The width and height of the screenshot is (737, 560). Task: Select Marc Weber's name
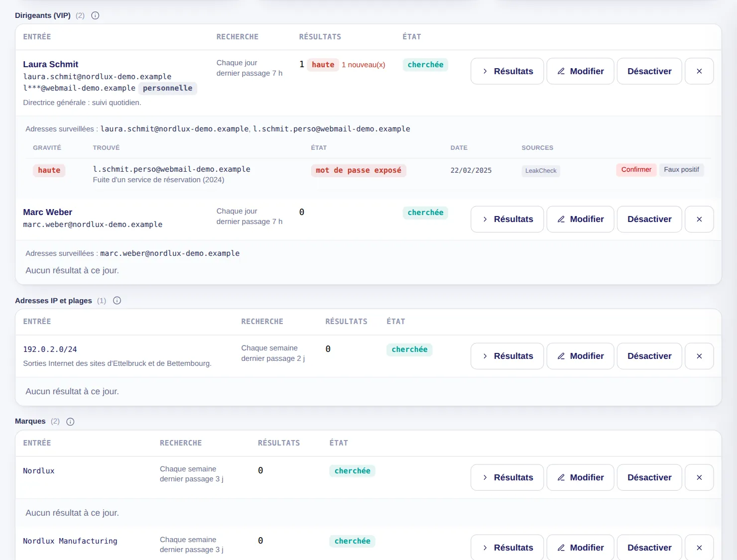48,212
